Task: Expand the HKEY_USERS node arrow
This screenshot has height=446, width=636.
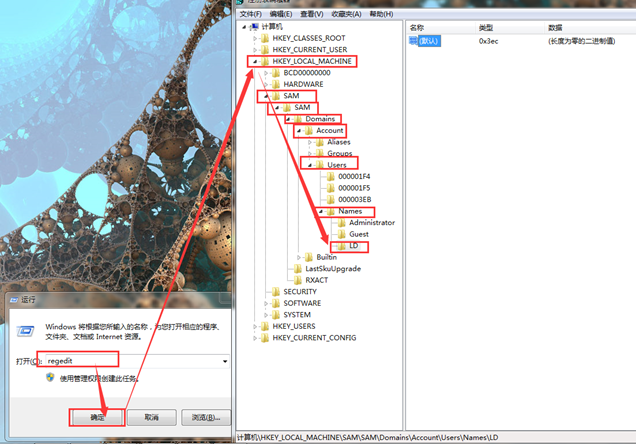Action: point(255,326)
